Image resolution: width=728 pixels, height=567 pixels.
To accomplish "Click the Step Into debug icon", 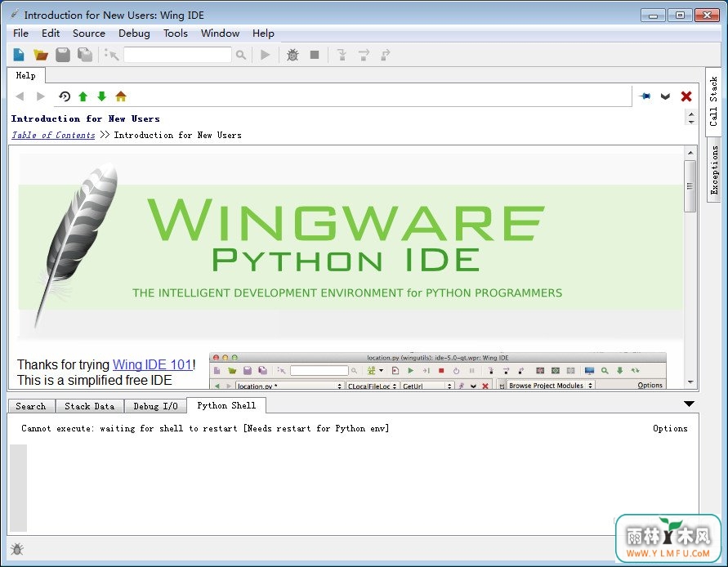I will (342, 55).
